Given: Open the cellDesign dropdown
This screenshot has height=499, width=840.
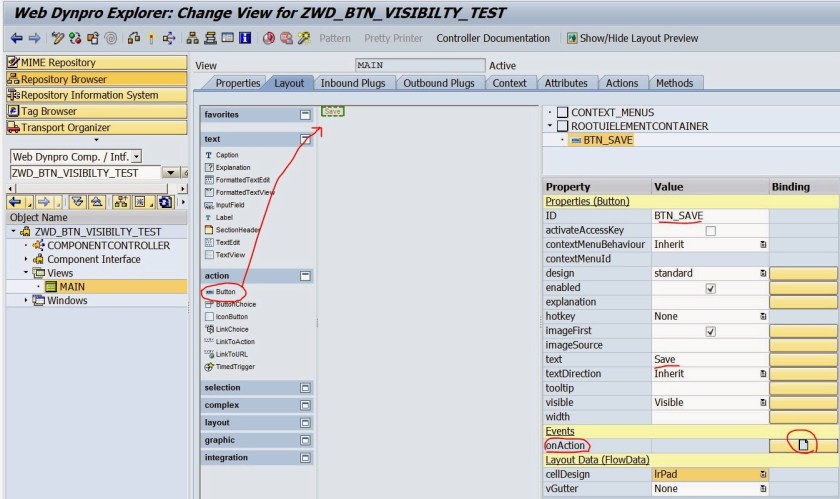Looking at the screenshot, I should (x=763, y=474).
